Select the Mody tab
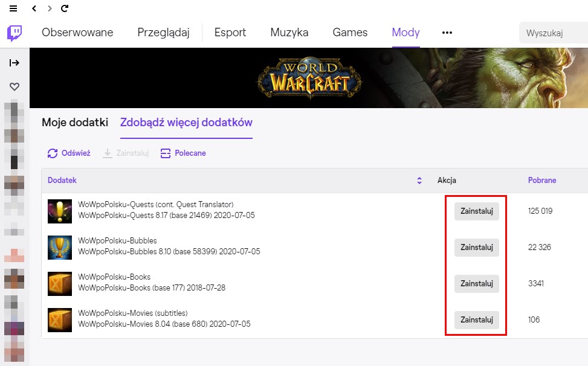 click(405, 33)
